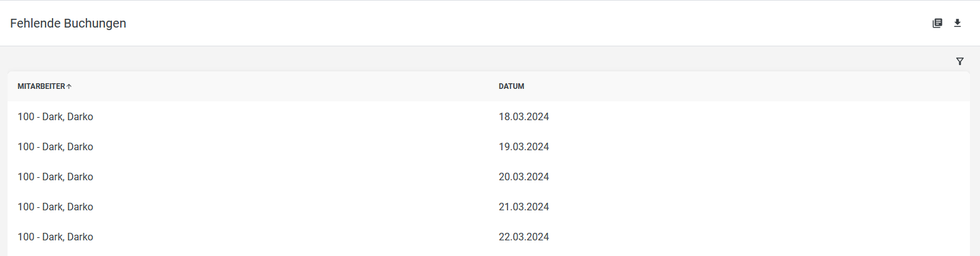Select the date 18.03.2024
This screenshot has width=980, height=256.
(524, 116)
